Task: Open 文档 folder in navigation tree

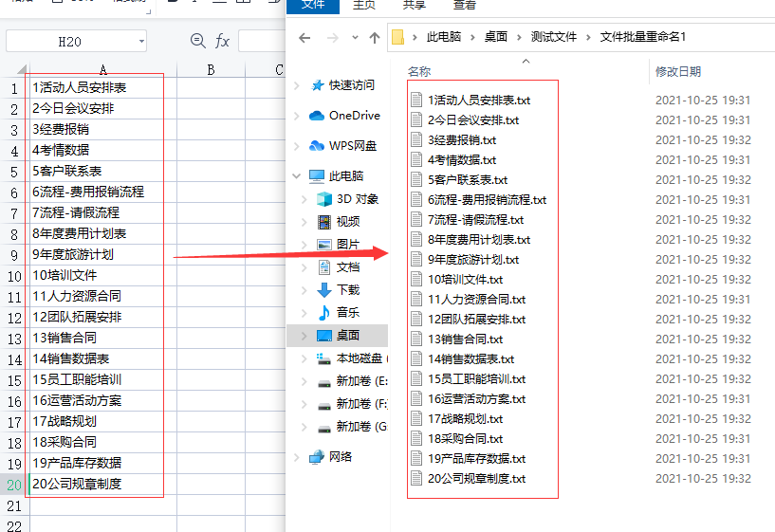Action: pyautogui.click(x=348, y=267)
